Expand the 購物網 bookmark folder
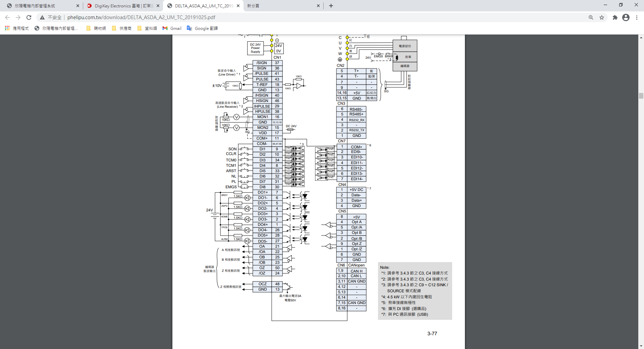Image resolution: width=644 pixels, height=349 pixels. click(96, 28)
